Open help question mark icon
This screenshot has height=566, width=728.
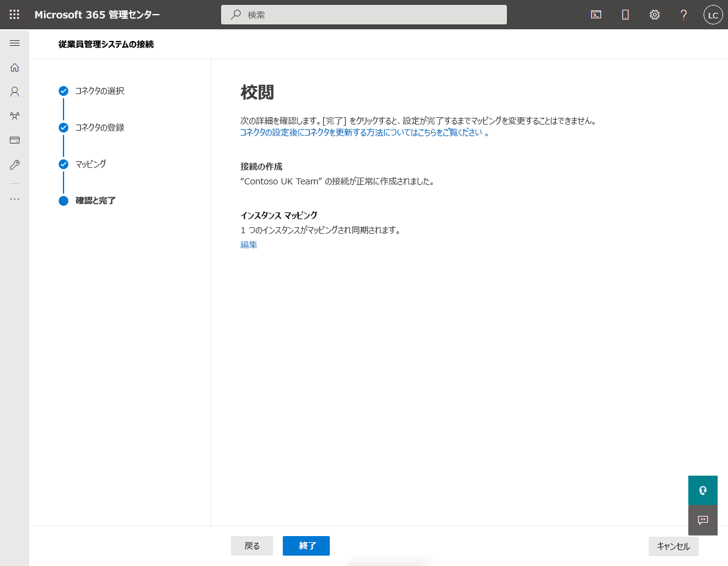pyautogui.click(x=683, y=15)
